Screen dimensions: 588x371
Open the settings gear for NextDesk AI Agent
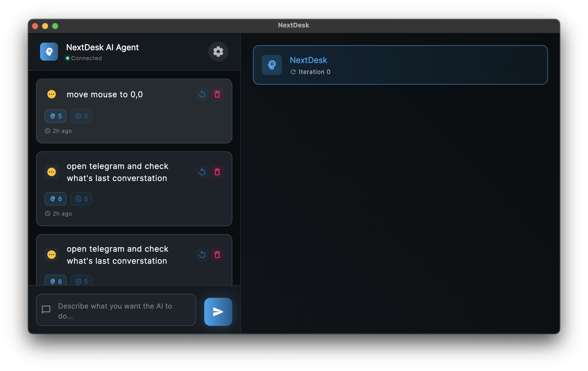tap(218, 52)
